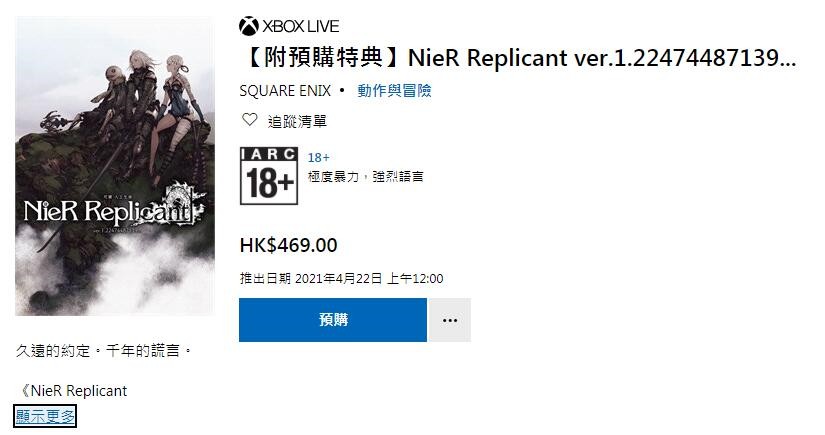Click the 極度暴力,強烈語言 content descriptors
The width and height of the screenshot is (825, 435).
[366, 176]
